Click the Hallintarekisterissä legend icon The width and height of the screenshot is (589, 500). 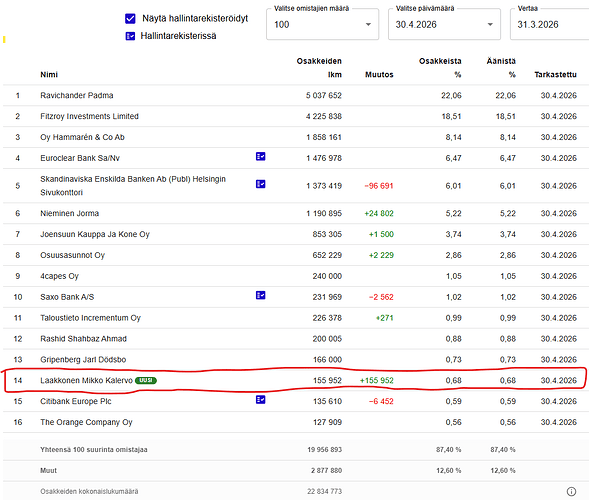130,36
